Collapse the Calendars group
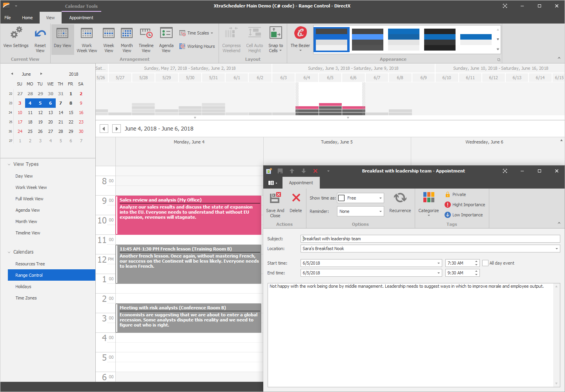The width and height of the screenshot is (565, 392). [9, 252]
